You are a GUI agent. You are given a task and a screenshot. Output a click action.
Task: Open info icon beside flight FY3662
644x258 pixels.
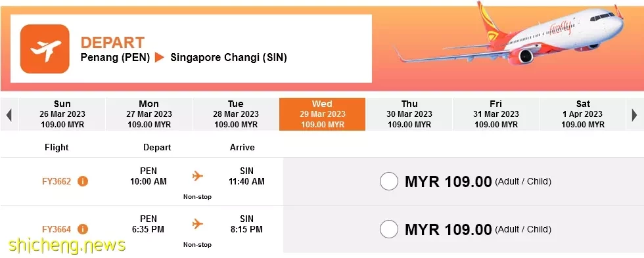[83, 181]
